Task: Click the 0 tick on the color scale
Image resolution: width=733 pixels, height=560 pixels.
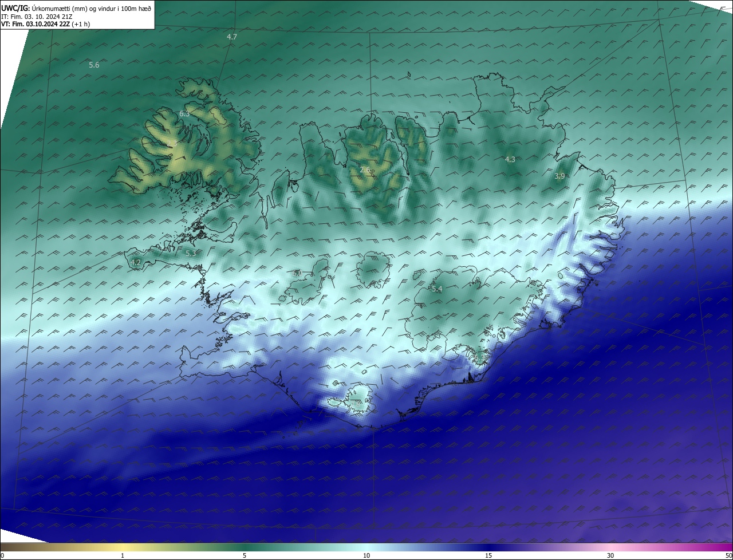Action: (x=2, y=555)
